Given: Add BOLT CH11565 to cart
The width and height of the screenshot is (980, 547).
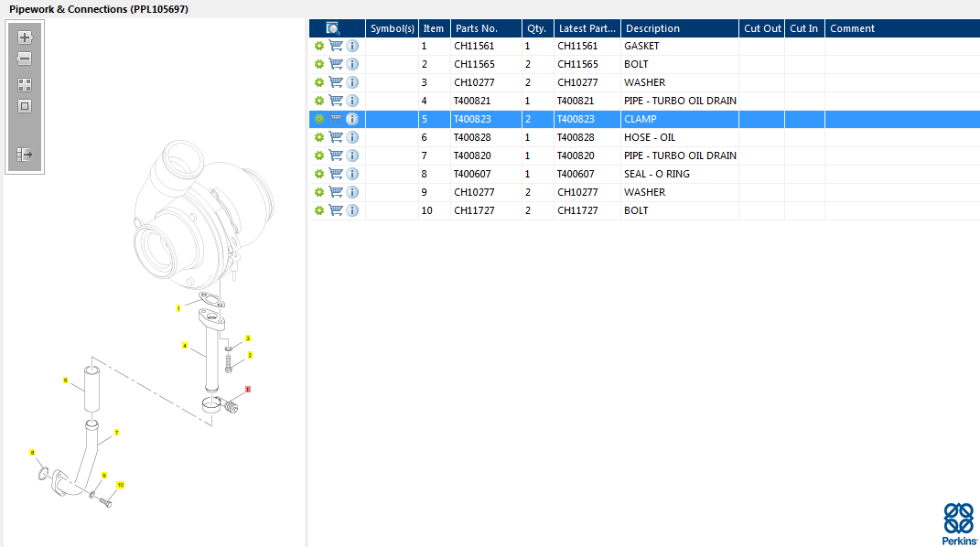Looking at the screenshot, I should pyautogui.click(x=336, y=64).
